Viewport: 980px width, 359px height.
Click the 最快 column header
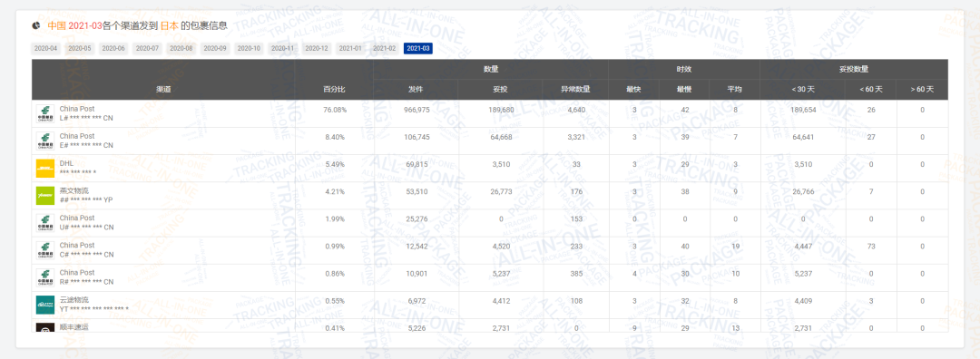pos(633,89)
